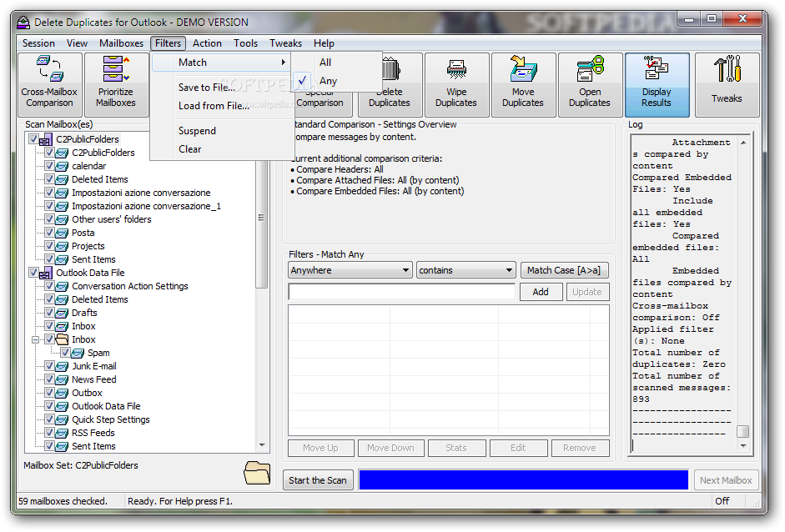Viewport: 785px width, 532px height.
Task: Select Move Duplicates toolbar icon
Action: 523,84
